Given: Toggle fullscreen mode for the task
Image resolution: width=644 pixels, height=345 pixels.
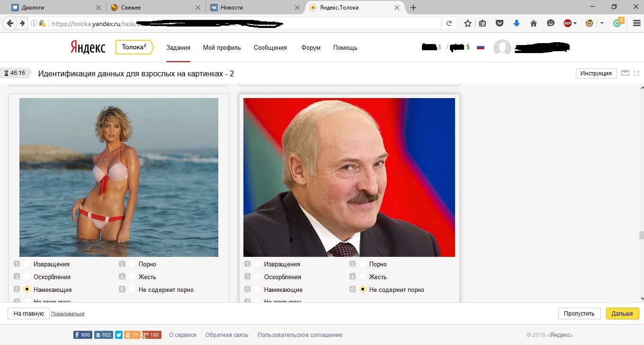Looking at the screenshot, I should pyautogui.click(x=636, y=73).
